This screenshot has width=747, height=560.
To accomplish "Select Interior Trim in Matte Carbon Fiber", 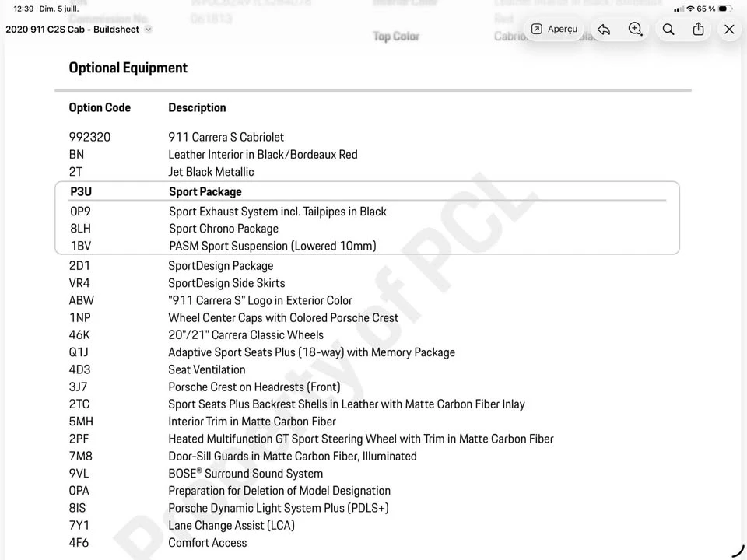I will [252, 422].
